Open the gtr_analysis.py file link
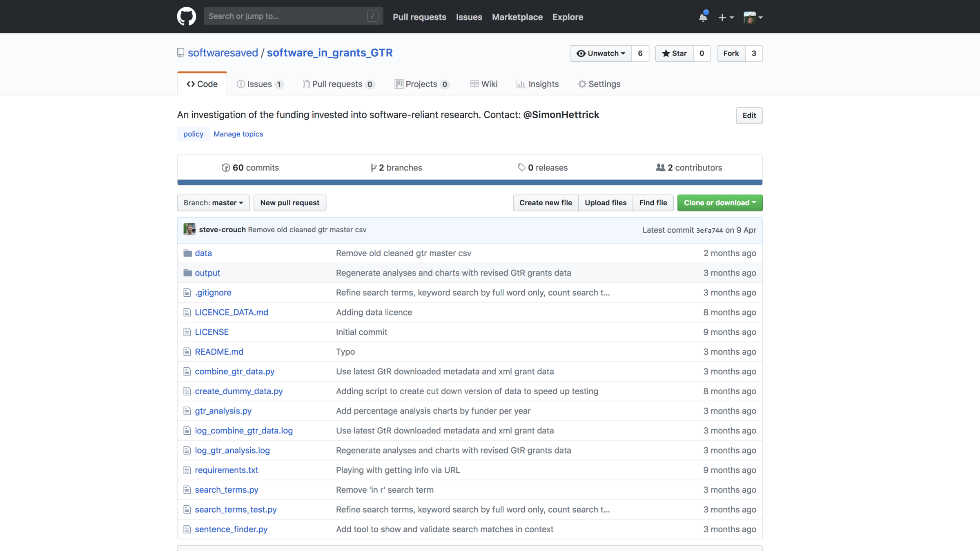Image resolution: width=980 pixels, height=551 pixels. (223, 411)
